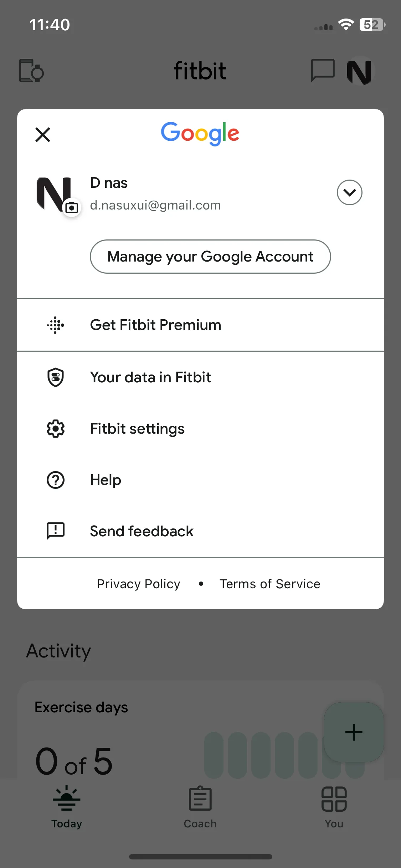
Task: Switch to the Today tab
Action: (67, 807)
